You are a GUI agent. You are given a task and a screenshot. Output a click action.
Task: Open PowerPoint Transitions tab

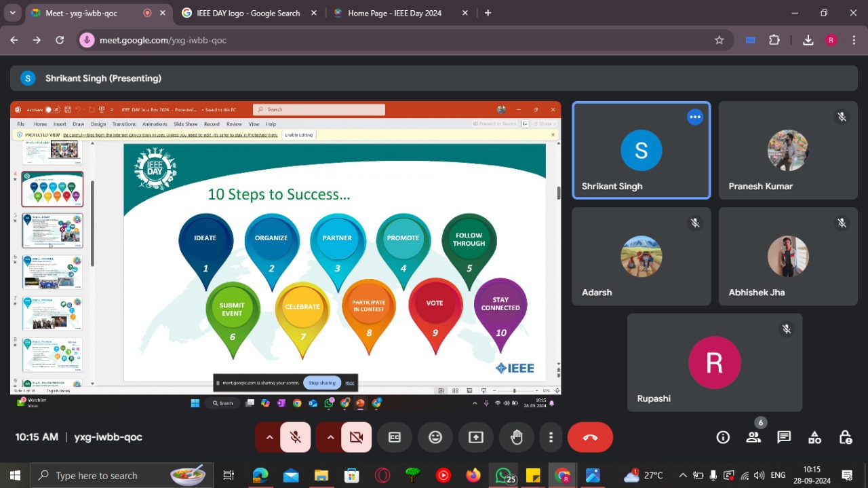124,124
